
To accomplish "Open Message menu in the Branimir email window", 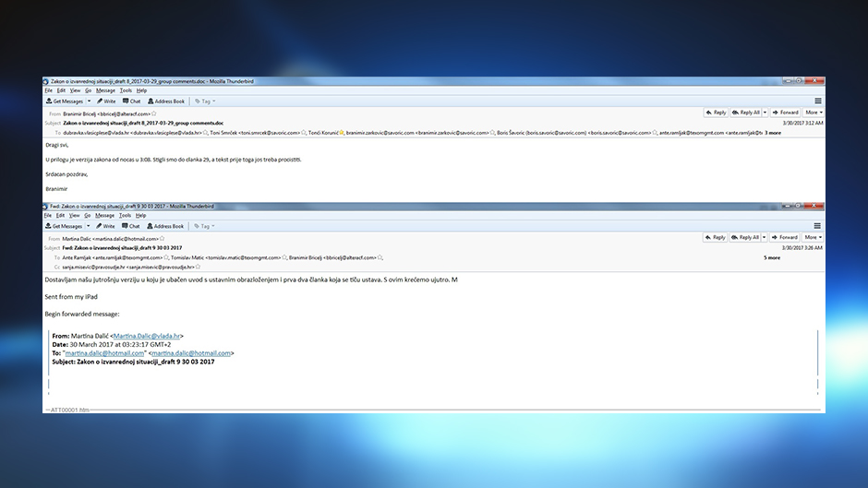I will [x=105, y=90].
